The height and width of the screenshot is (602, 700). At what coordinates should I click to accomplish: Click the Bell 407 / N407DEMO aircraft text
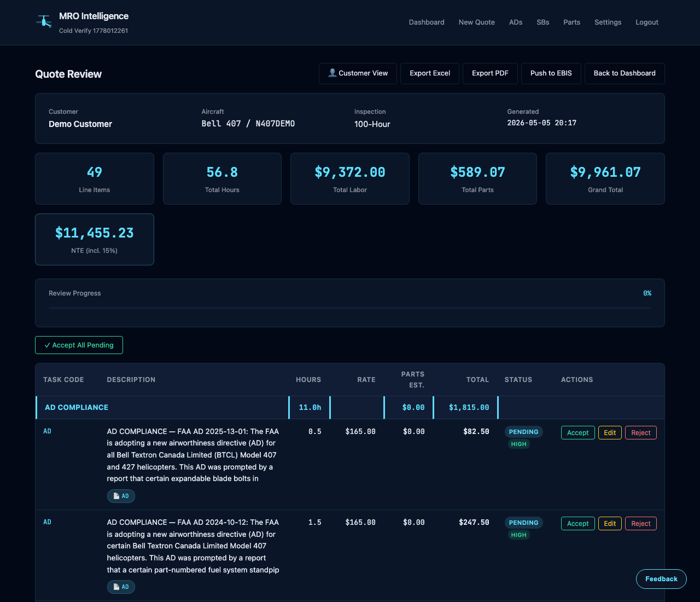(248, 124)
